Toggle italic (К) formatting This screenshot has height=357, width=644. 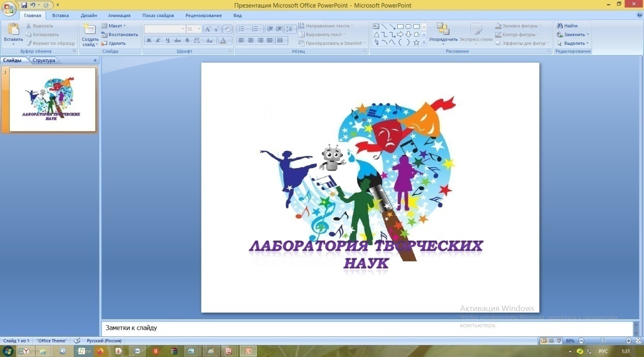pos(158,40)
